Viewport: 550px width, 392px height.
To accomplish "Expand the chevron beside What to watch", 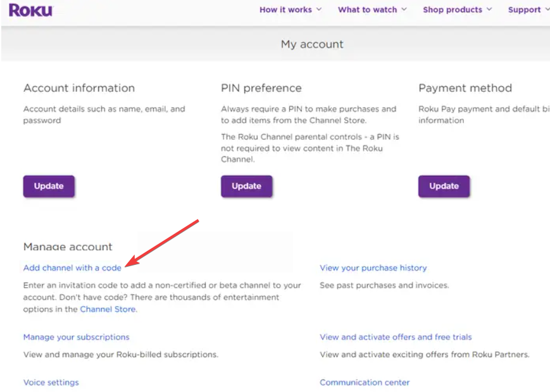I will point(404,9).
